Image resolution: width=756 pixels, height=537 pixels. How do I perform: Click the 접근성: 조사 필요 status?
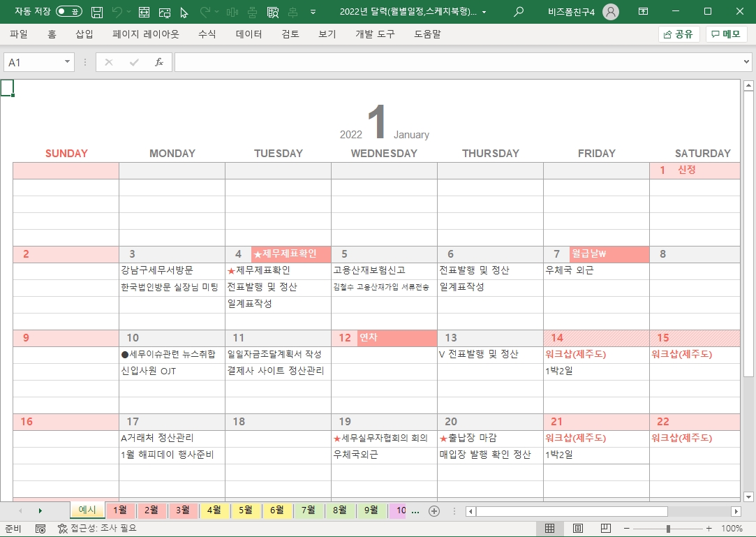point(97,529)
